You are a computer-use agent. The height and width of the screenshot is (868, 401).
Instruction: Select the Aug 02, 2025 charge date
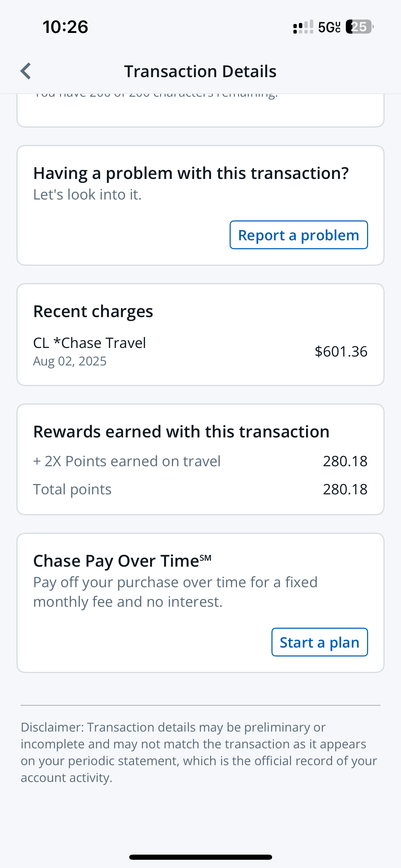pos(70,361)
